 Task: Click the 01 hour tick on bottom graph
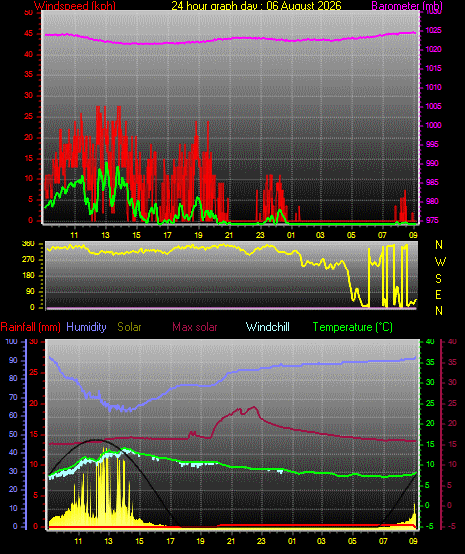[292, 541]
